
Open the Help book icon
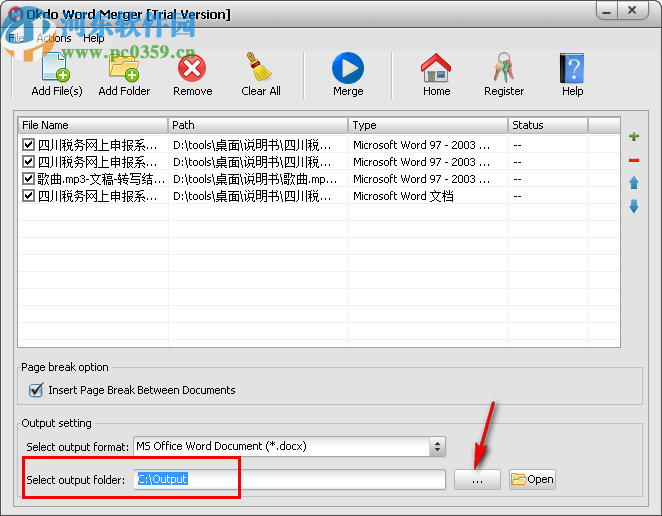tap(572, 68)
